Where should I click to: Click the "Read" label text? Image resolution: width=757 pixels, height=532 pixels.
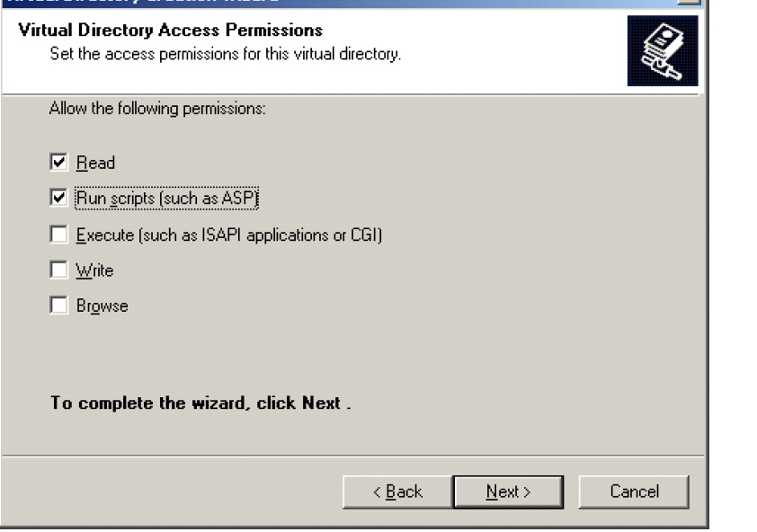pyautogui.click(x=95, y=164)
